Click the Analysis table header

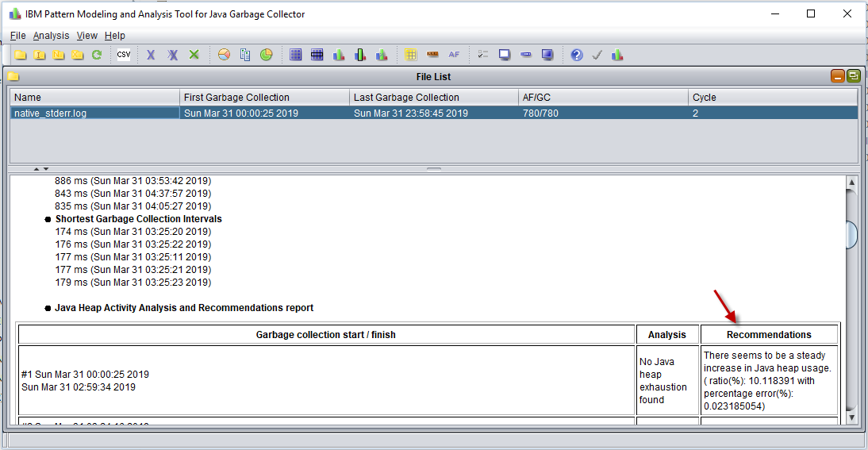click(667, 335)
